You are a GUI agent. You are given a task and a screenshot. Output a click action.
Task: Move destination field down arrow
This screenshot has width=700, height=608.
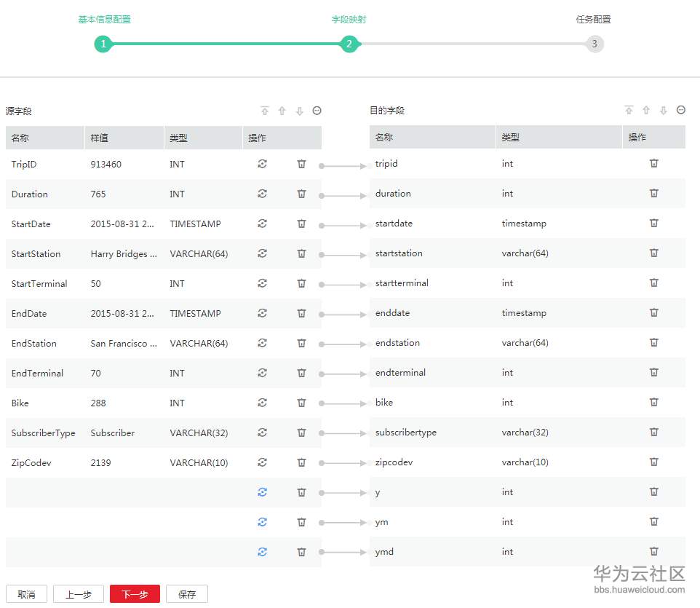click(x=664, y=111)
